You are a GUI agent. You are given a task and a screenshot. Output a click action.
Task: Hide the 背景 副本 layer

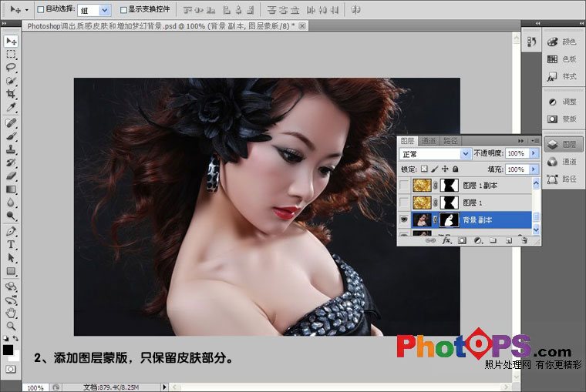pyautogui.click(x=404, y=220)
